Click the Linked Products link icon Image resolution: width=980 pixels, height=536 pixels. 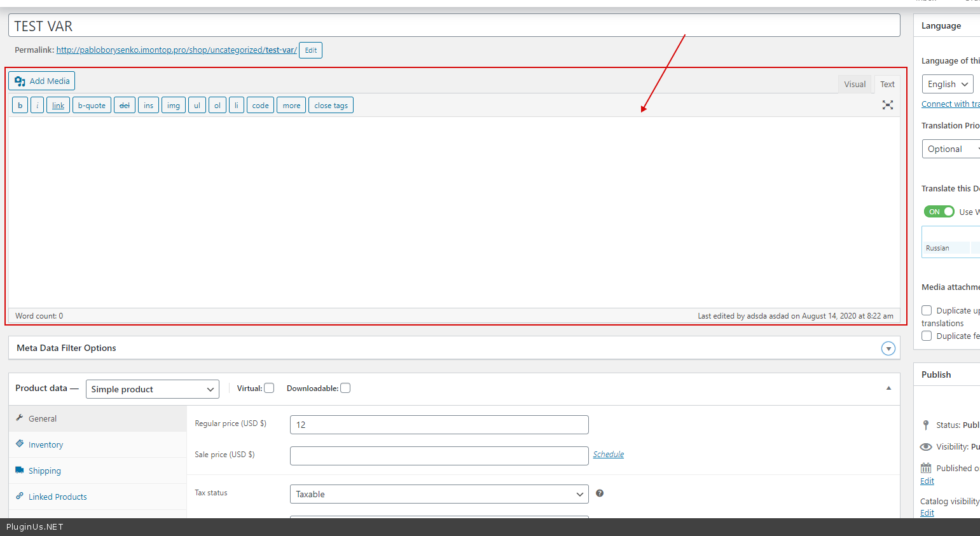[x=20, y=496]
